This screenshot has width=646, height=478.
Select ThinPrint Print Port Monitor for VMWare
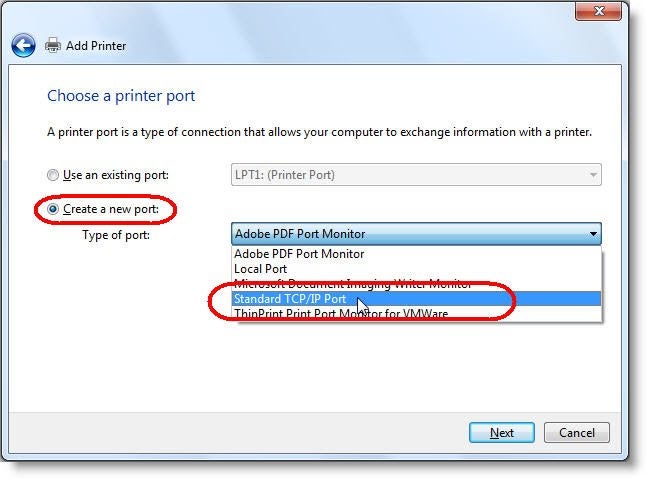[341, 314]
